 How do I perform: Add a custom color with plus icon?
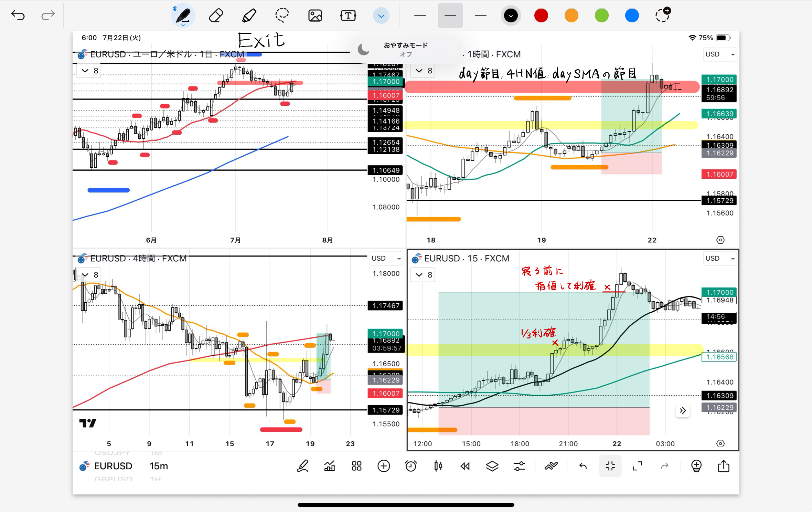(663, 15)
